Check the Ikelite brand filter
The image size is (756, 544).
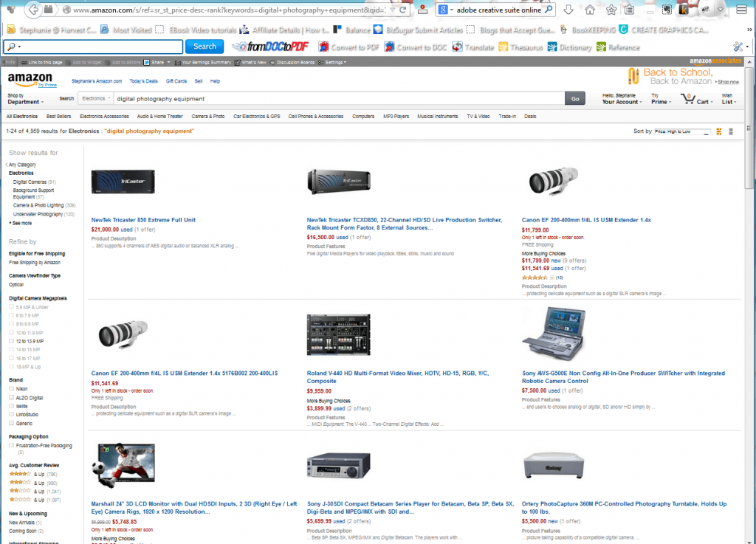click(12, 406)
